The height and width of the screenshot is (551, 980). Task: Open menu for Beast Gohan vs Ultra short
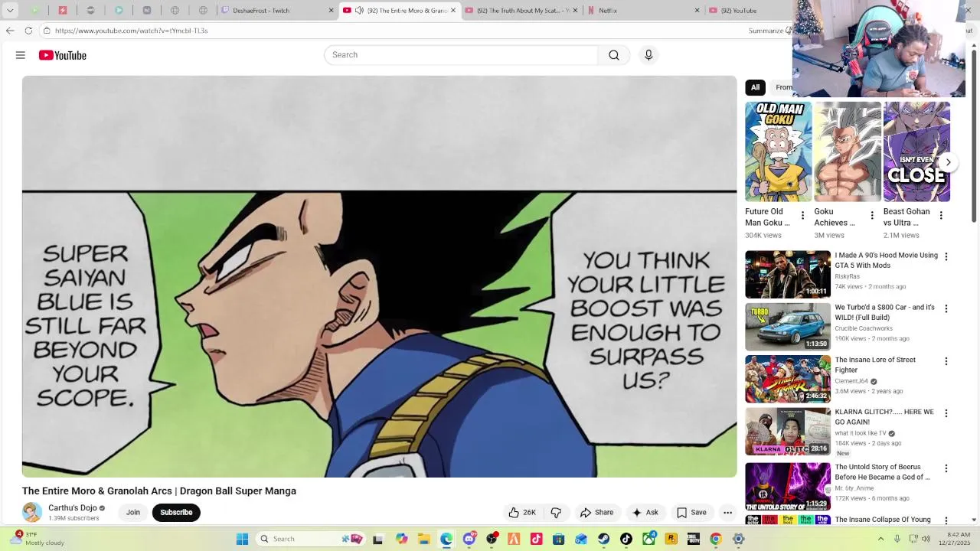tap(941, 216)
